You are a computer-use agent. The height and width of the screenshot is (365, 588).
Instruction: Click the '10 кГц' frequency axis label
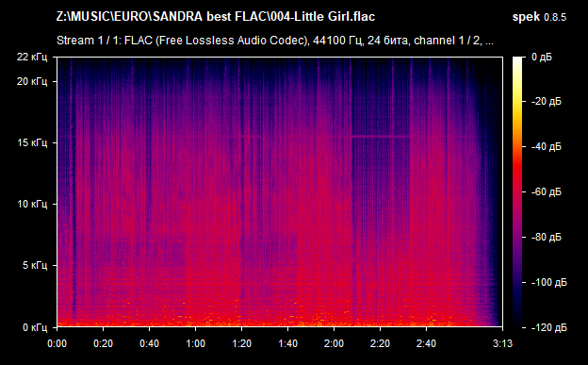tap(32, 204)
